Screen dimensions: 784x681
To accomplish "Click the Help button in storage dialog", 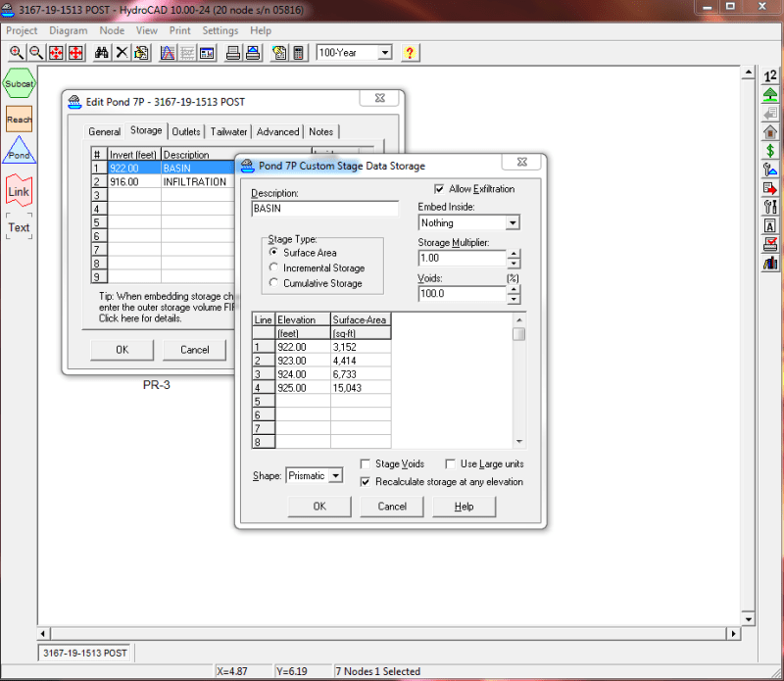I will 464,506.
